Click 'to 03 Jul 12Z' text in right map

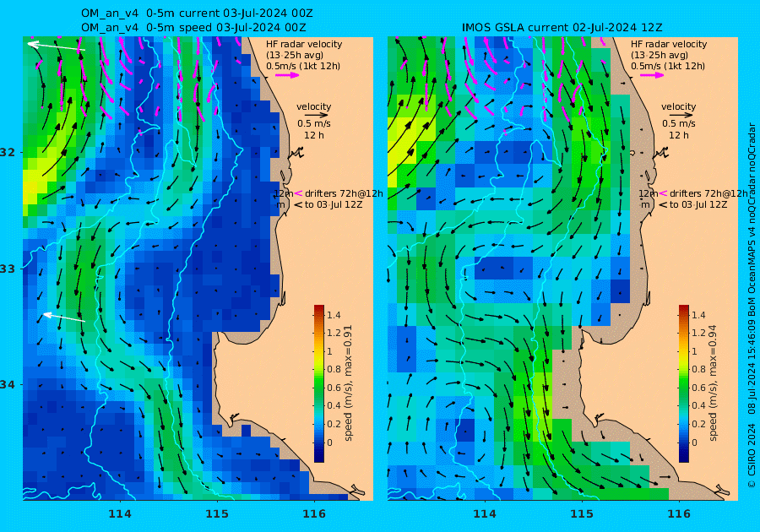(698, 204)
